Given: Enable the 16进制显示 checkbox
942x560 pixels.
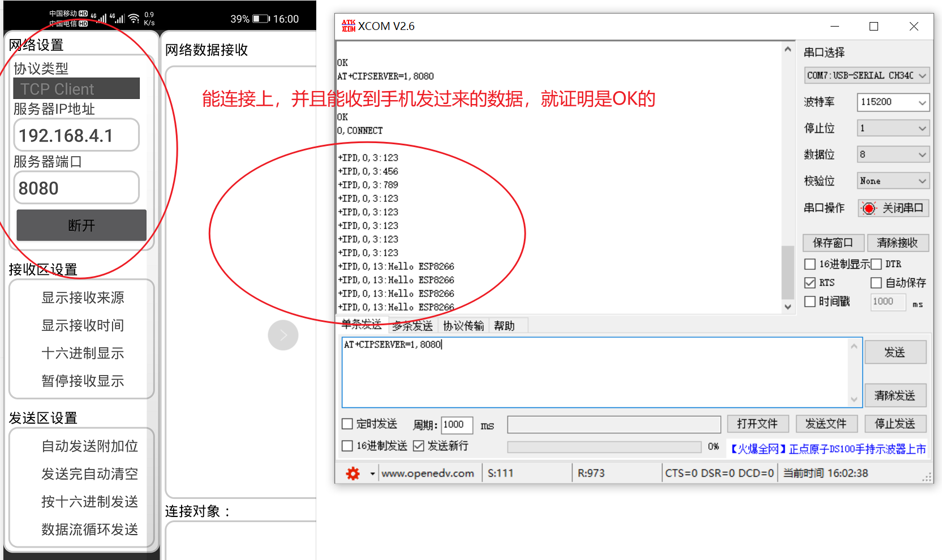Looking at the screenshot, I should (x=810, y=264).
